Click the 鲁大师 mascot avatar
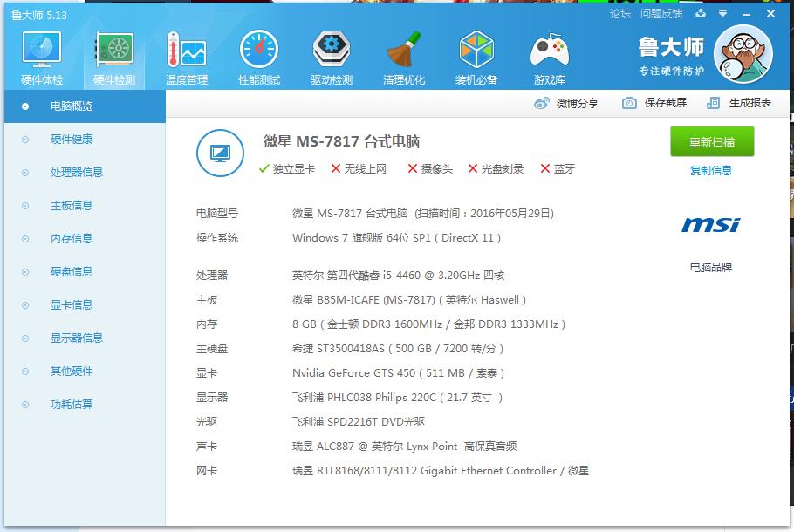Viewport: 794px width, 532px height. click(x=743, y=54)
